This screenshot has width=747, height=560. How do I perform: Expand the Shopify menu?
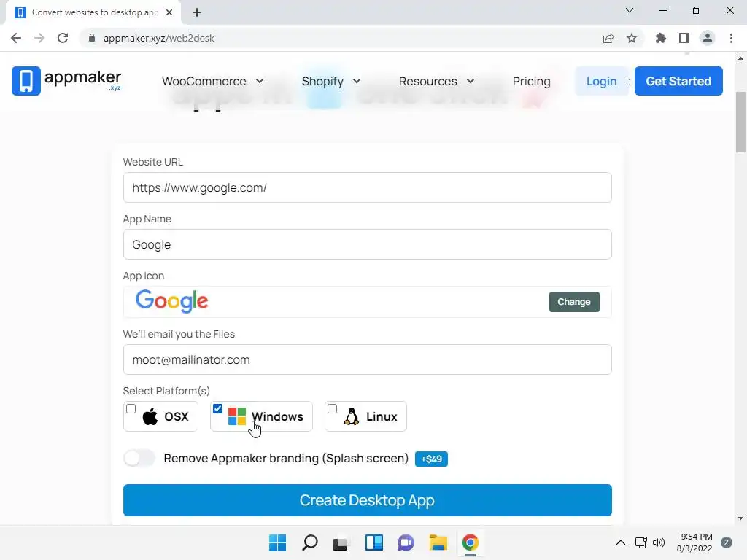tap(331, 82)
